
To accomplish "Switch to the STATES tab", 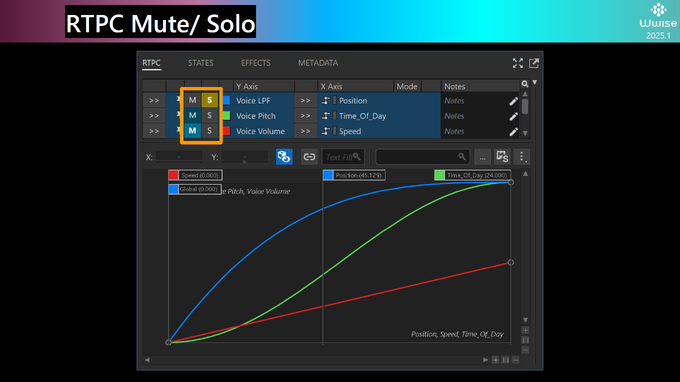I will [201, 63].
